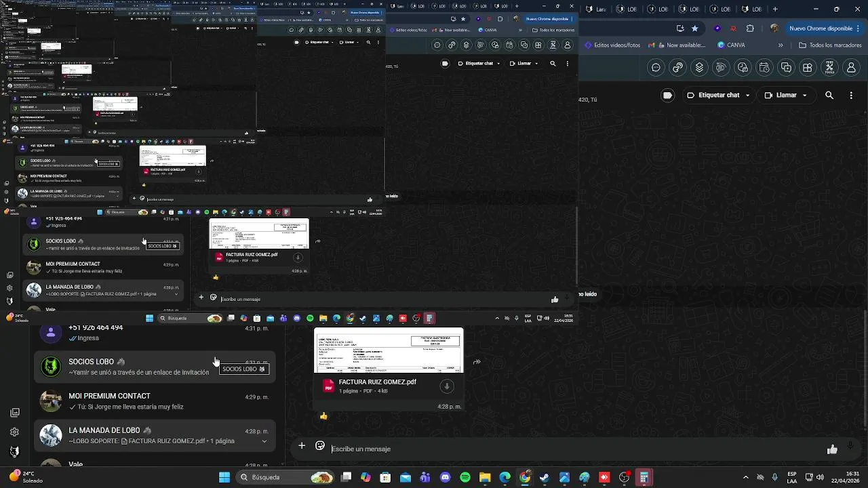Click the install app icon in outermost address bar

[x=680, y=28]
